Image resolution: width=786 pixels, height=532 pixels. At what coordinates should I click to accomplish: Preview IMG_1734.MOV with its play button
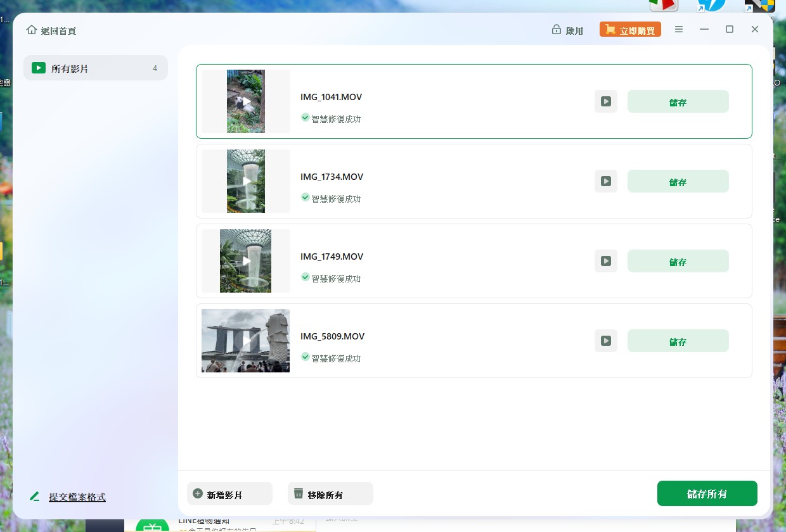pyautogui.click(x=606, y=181)
